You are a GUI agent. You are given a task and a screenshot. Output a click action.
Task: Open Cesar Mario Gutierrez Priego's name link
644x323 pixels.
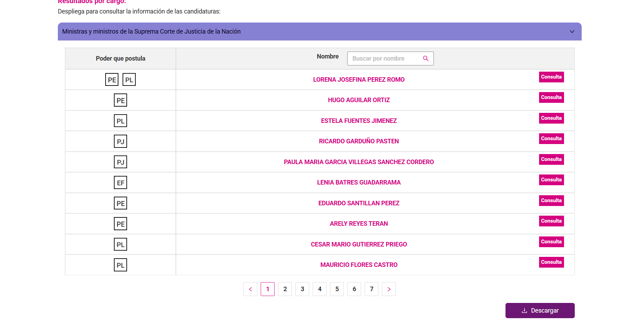pyautogui.click(x=359, y=244)
